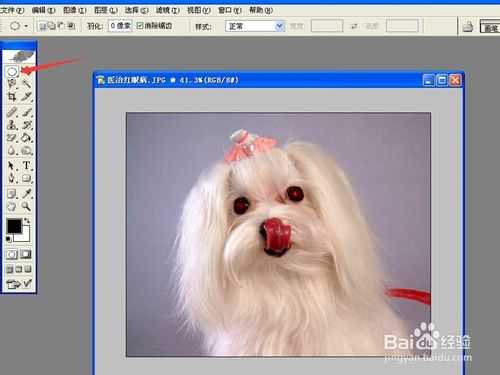Image resolution: width=500 pixels, height=375 pixels.
Task: Select the Crop tool
Action: coord(12,97)
